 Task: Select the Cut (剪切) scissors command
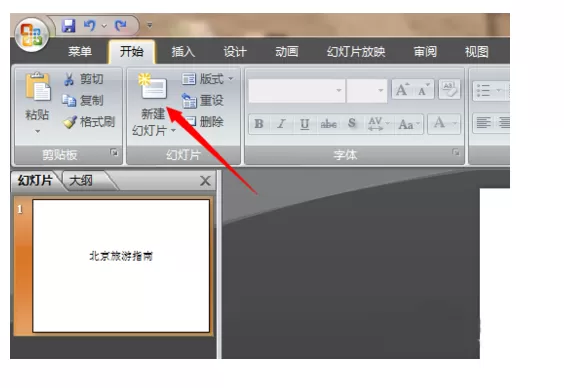click(x=83, y=79)
